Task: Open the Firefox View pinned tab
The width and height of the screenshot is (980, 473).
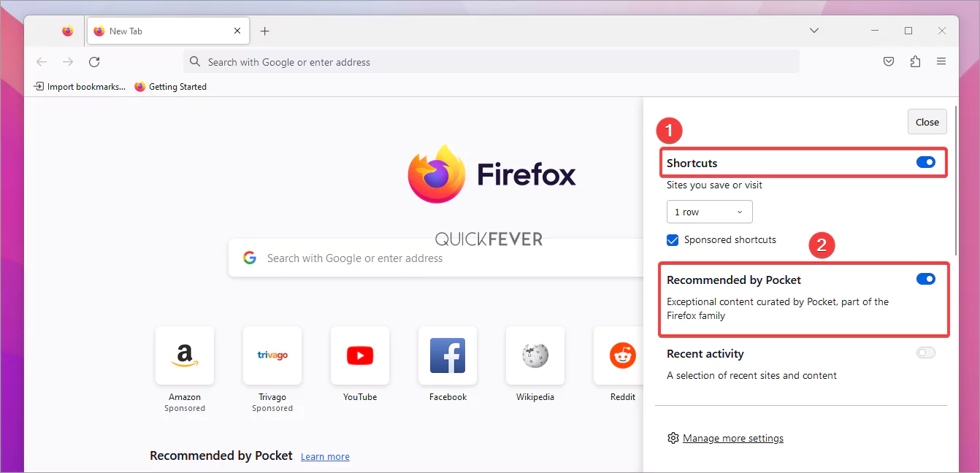Action: tap(68, 31)
